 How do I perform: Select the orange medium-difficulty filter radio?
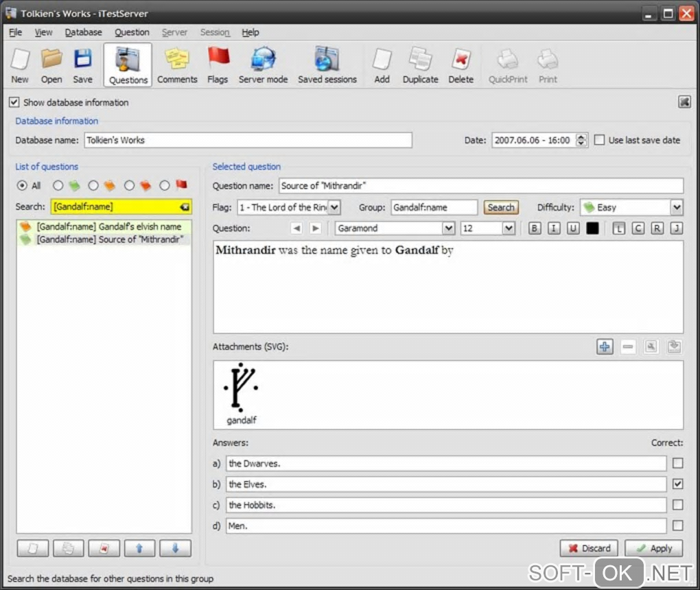[93, 185]
